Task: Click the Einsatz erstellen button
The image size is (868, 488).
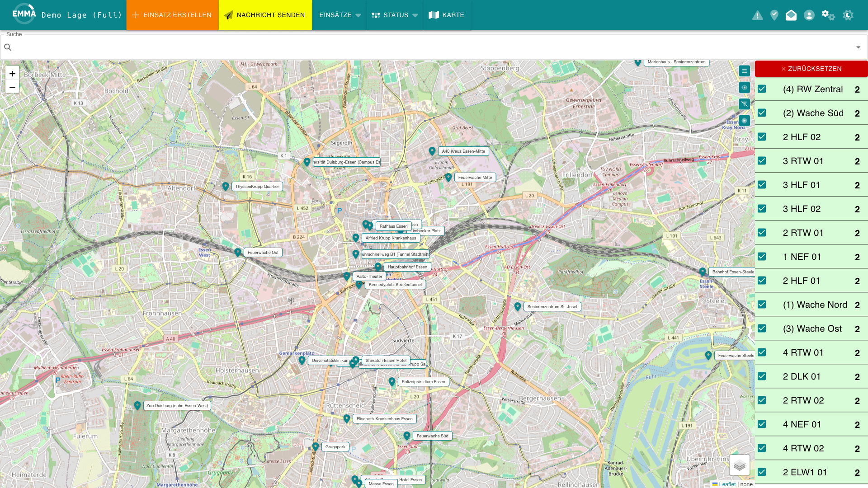Action: click(x=172, y=15)
